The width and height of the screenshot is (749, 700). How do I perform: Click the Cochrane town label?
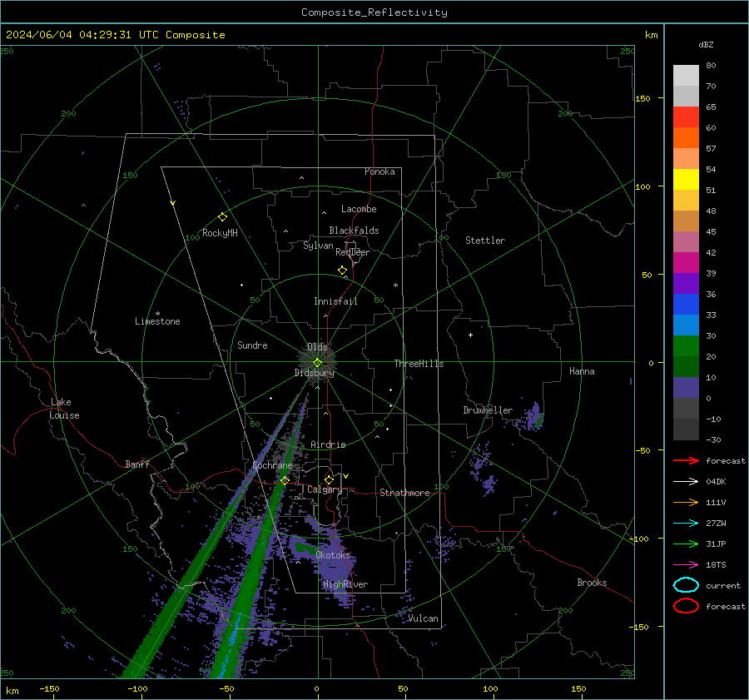pos(272,465)
